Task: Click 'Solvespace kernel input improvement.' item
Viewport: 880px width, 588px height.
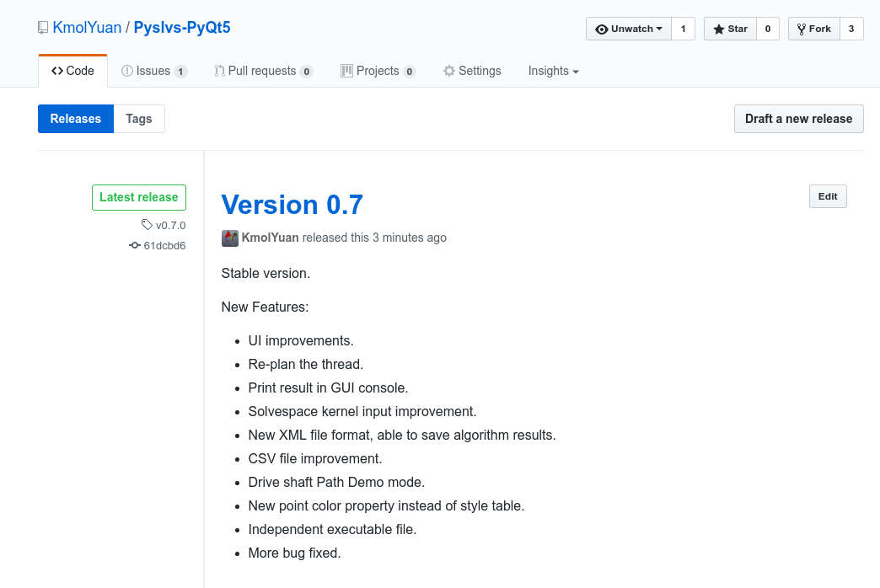Action: click(362, 411)
